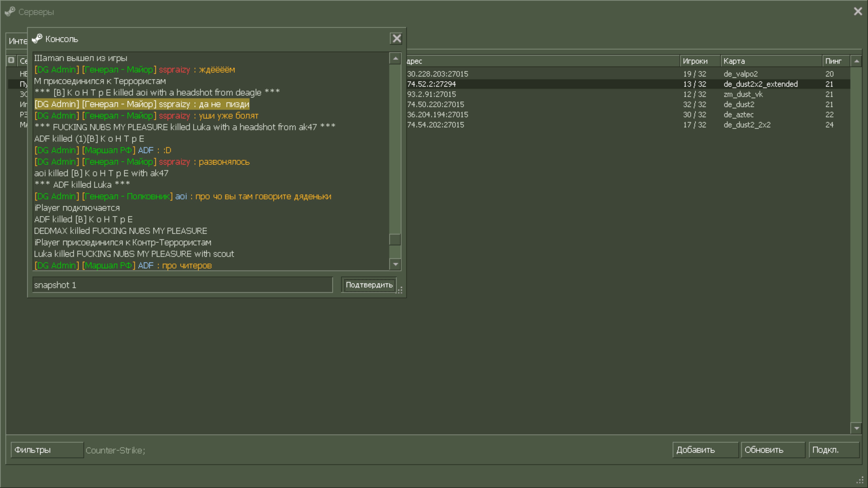Focus the console command input field
868x488 pixels.
(182, 285)
